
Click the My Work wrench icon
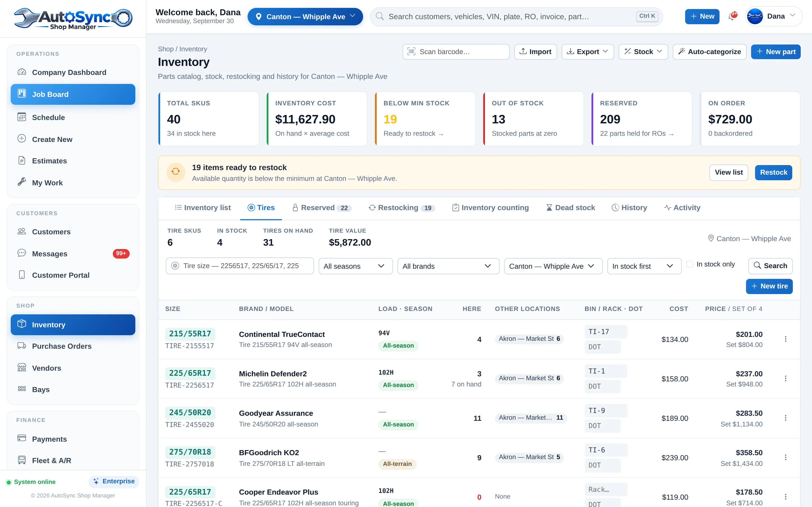tap(22, 182)
